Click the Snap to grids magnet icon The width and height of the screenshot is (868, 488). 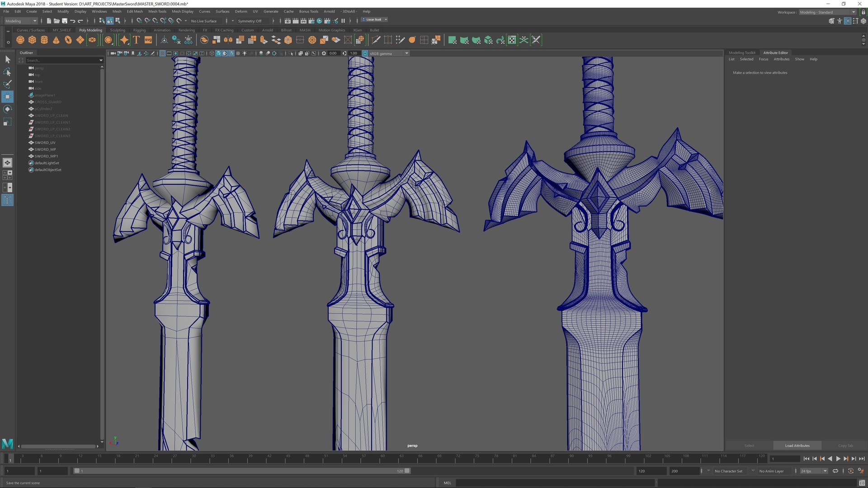point(139,21)
